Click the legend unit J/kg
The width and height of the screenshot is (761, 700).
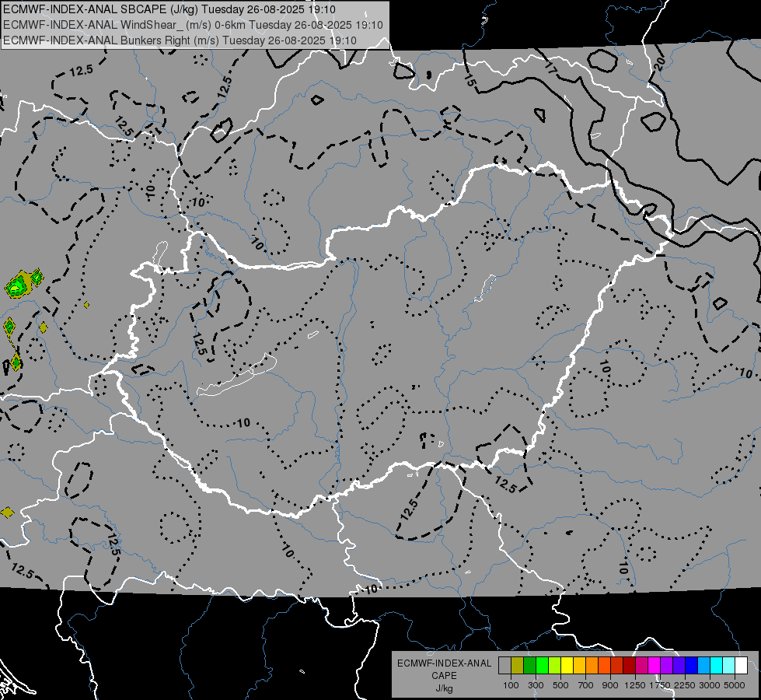444,688
